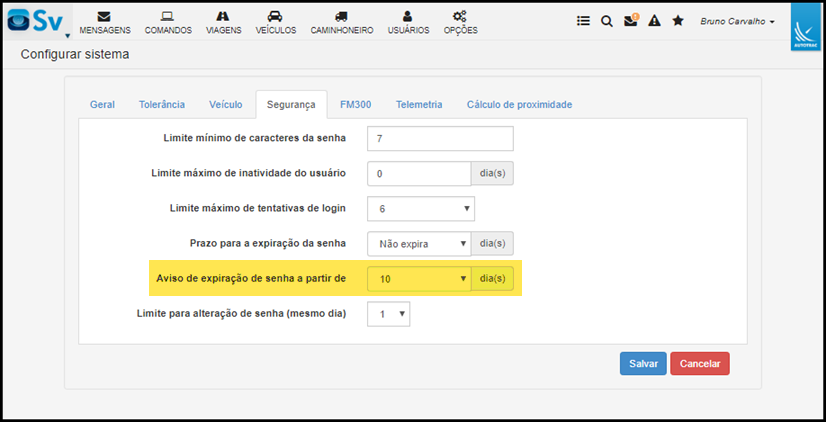Open the login attempts limit dropdown
Viewport: 826px width, 422px height.
pyautogui.click(x=421, y=209)
